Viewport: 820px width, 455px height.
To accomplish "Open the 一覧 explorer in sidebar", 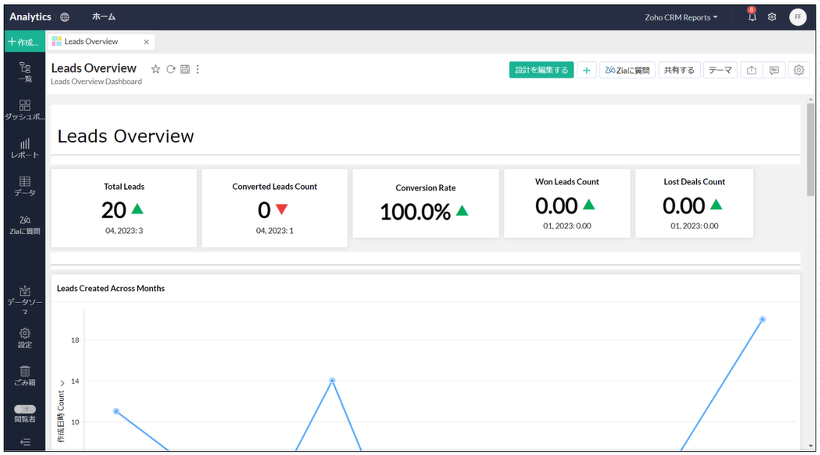I will 24,71.
